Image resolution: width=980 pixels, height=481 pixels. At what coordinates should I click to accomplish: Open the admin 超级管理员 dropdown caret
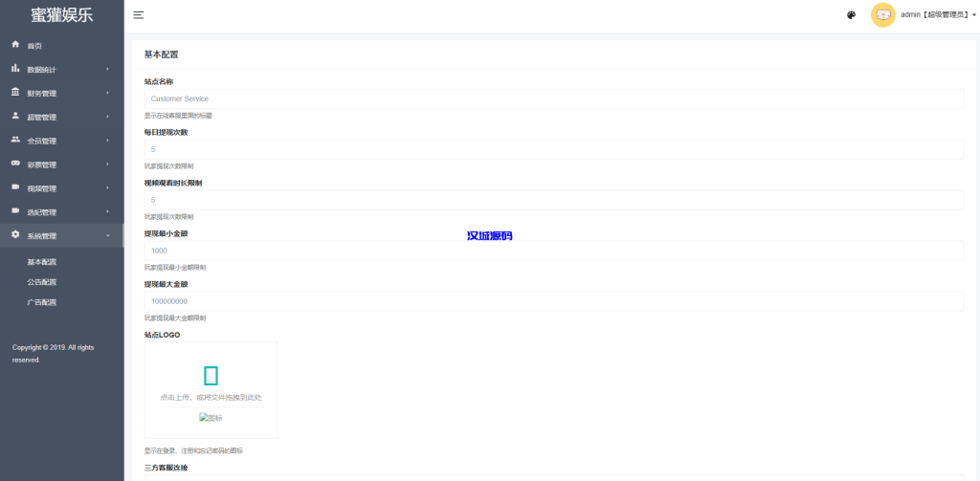tap(974, 15)
